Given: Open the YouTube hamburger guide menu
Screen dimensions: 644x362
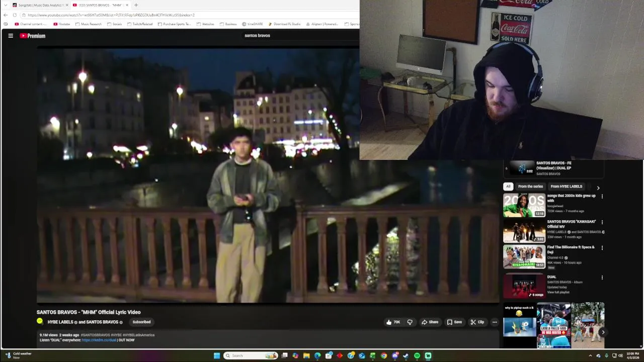Looking at the screenshot, I should pos(11,36).
